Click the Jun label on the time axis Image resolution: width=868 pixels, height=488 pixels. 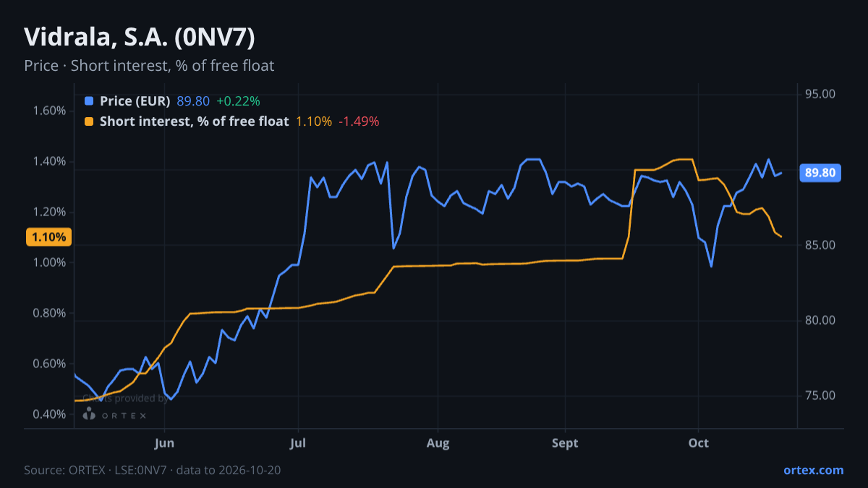tap(165, 443)
